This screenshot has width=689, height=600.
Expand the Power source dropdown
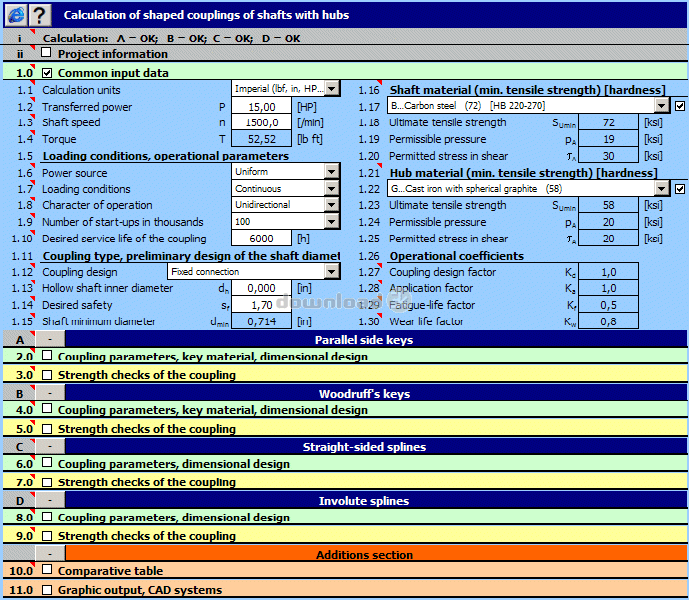(332, 172)
